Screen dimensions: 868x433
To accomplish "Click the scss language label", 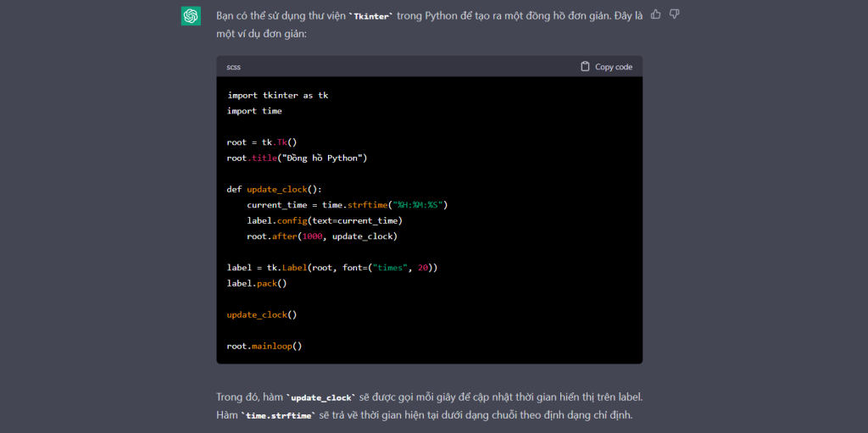I will [234, 67].
